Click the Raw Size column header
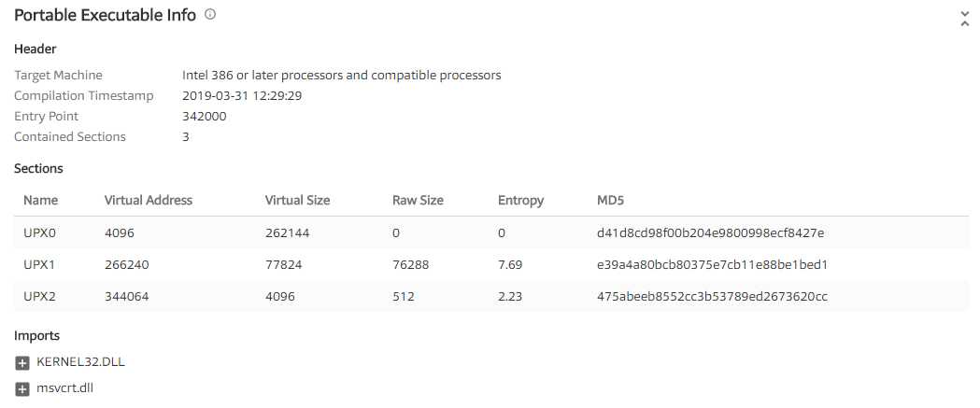Image resolution: width=980 pixels, height=408 pixels. (x=418, y=200)
